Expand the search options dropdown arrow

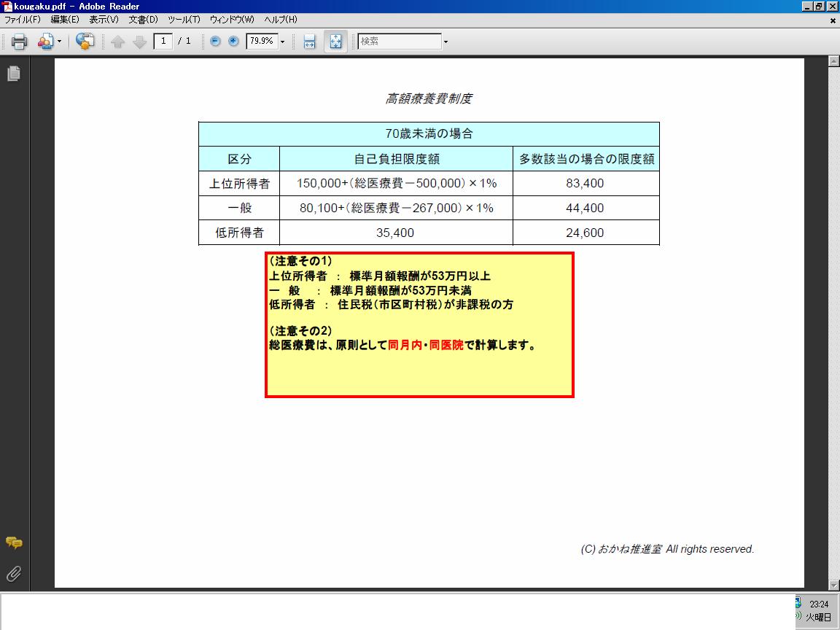click(446, 42)
